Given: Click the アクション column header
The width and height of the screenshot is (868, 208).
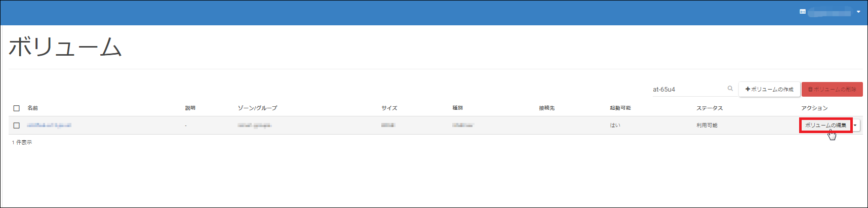Looking at the screenshot, I should 814,108.
